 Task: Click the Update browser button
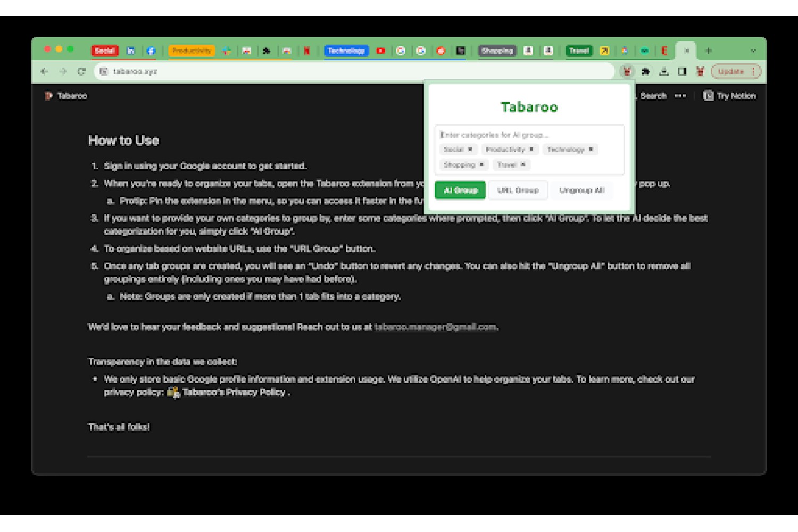tap(736, 71)
